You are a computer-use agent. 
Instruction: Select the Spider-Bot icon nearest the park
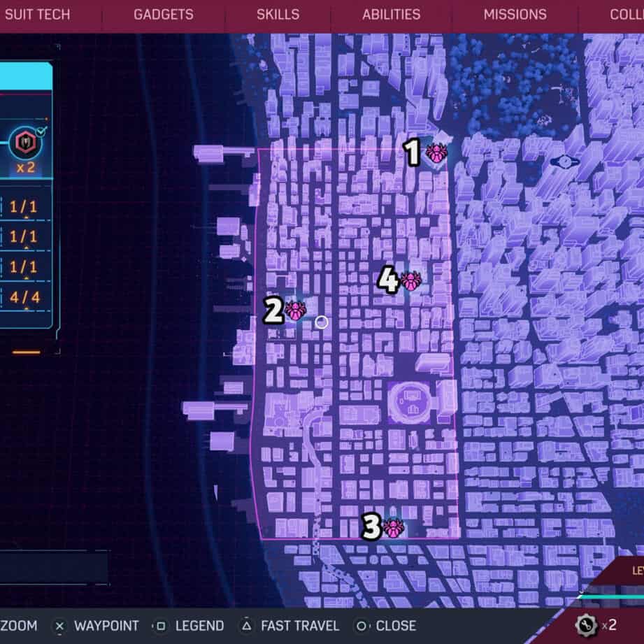pos(436,153)
